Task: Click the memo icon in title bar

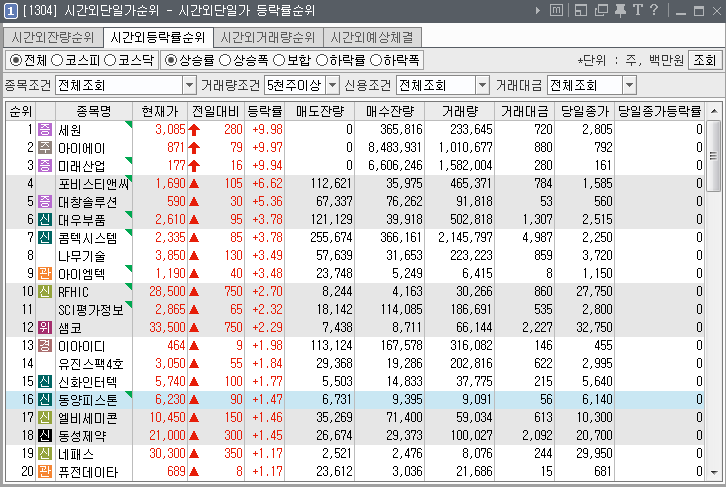Action: [x=556, y=10]
